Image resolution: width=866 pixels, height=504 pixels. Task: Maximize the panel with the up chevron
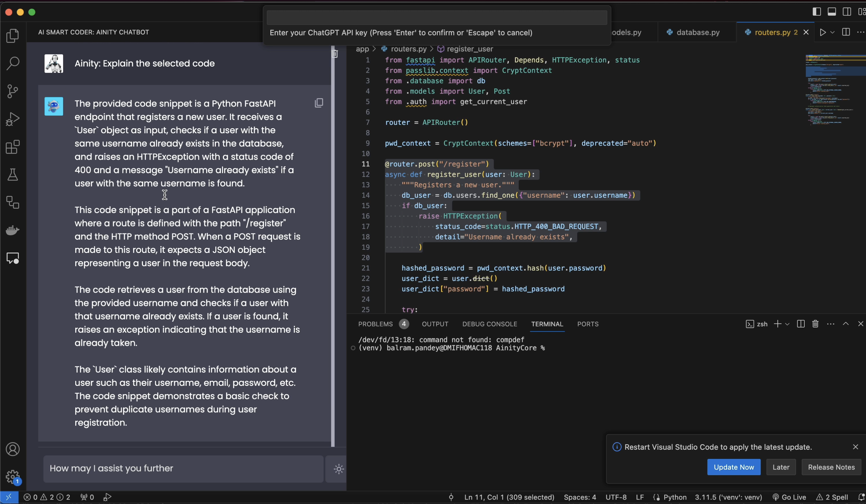846,324
